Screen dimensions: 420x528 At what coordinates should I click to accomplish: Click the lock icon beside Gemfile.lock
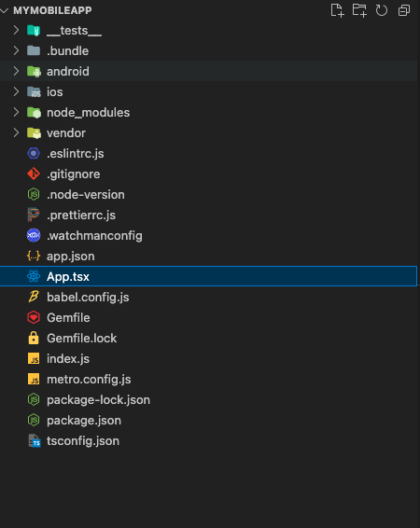(x=34, y=338)
